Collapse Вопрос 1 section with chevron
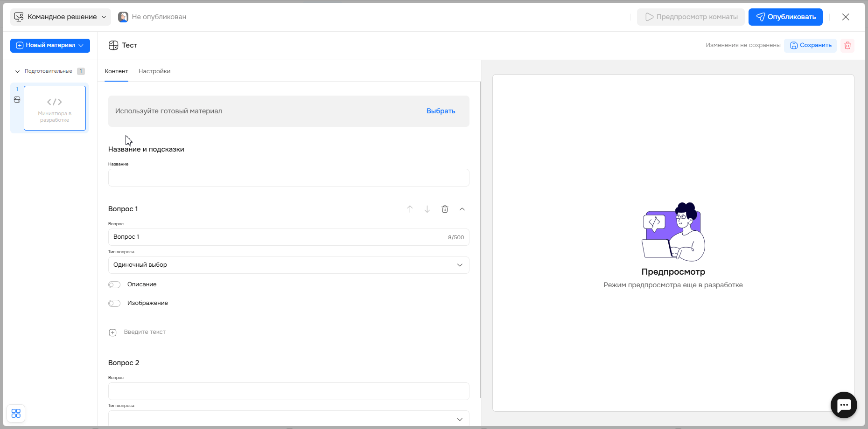868x429 pixels. coord(462,209)
